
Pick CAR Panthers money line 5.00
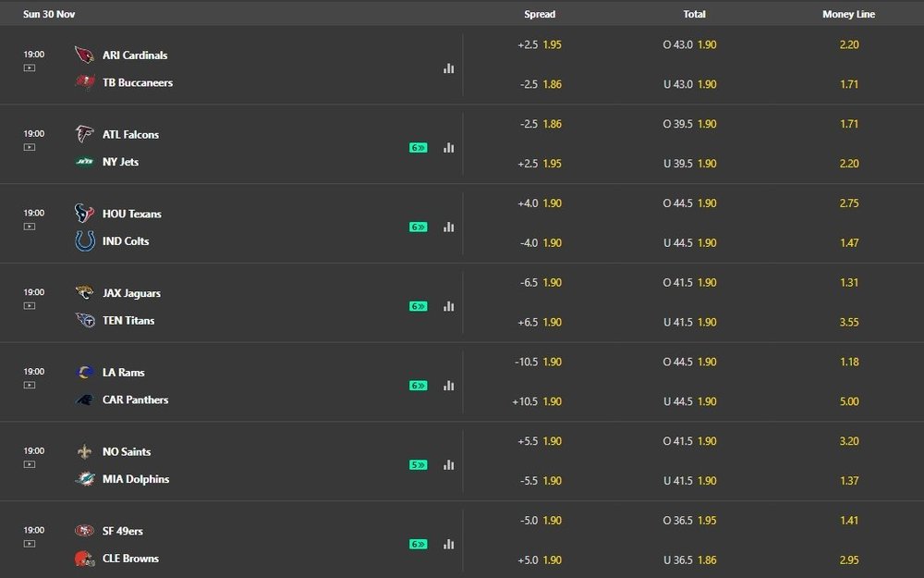849,401
